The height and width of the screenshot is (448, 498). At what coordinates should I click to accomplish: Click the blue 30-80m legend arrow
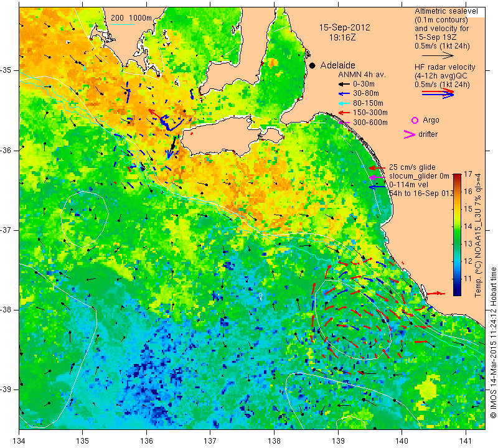(344, 94)
